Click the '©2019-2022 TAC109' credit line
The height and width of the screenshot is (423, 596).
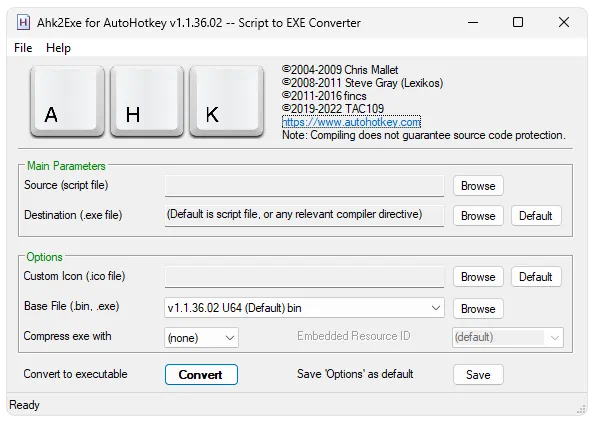pyautogui.click(x=333, y=109)
